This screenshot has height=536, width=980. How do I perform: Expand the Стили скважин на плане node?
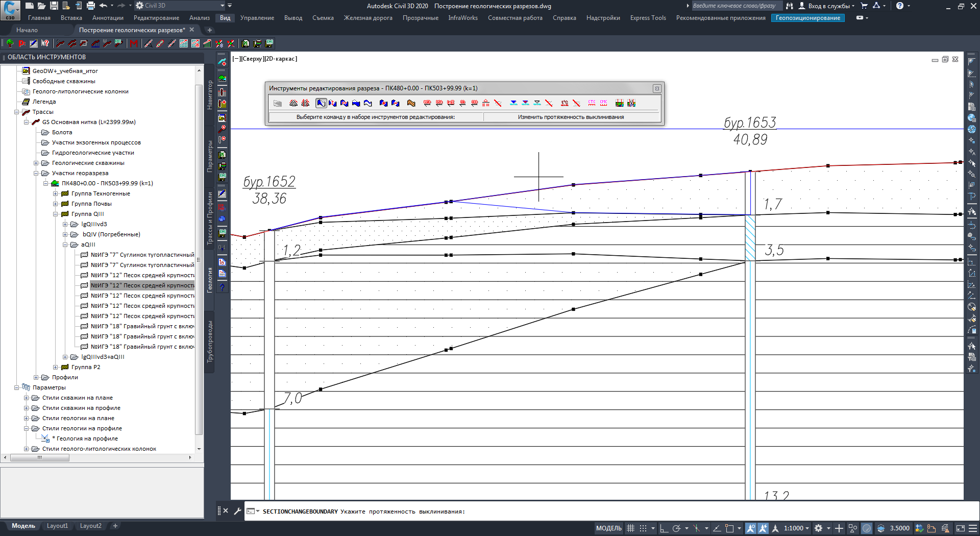[x=27, y=398]
